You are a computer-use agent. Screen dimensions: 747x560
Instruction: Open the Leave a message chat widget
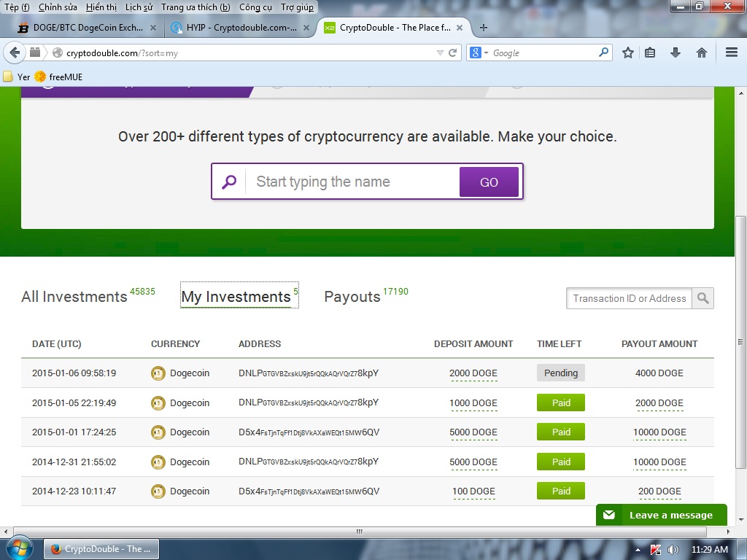click(x=661, y=515)
